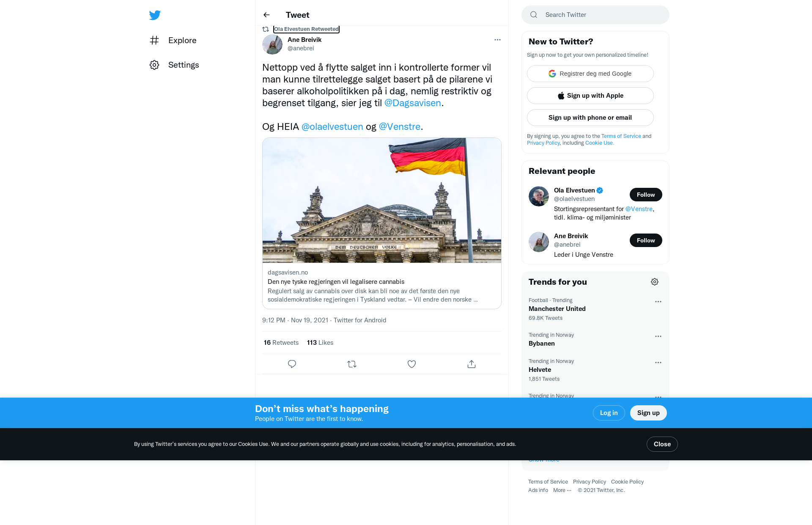The image size is (812, 525).
Task: Open Ane Breivik's tweet avatar
Action: pyautogui.click(x=272, y=44)
